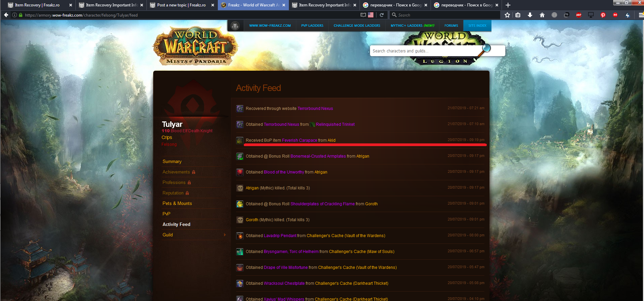Image resolution: width=644 pixels, height=301 pixels.
Task: Open Pets & Mounts in sidebar
Action: click(x=177, y=204)
